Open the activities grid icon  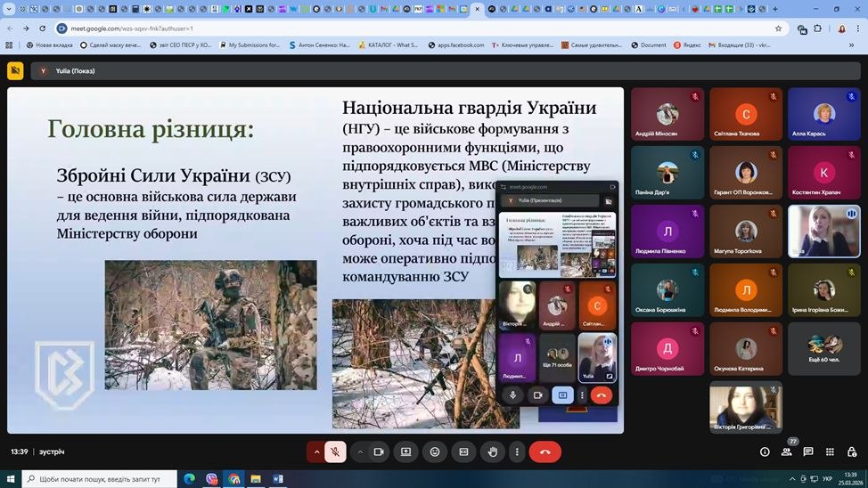point(831,452)
